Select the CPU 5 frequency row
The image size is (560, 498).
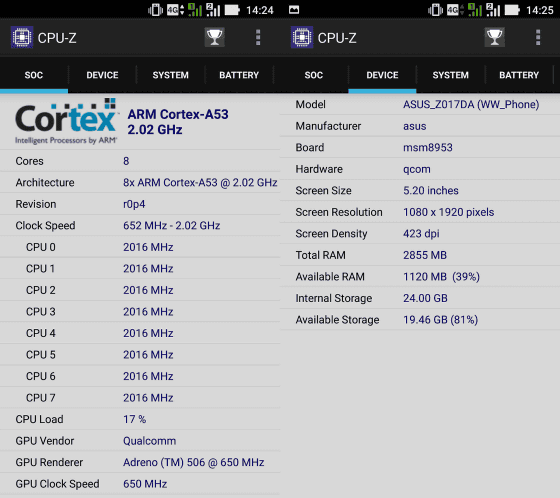[x=140, y=355]
